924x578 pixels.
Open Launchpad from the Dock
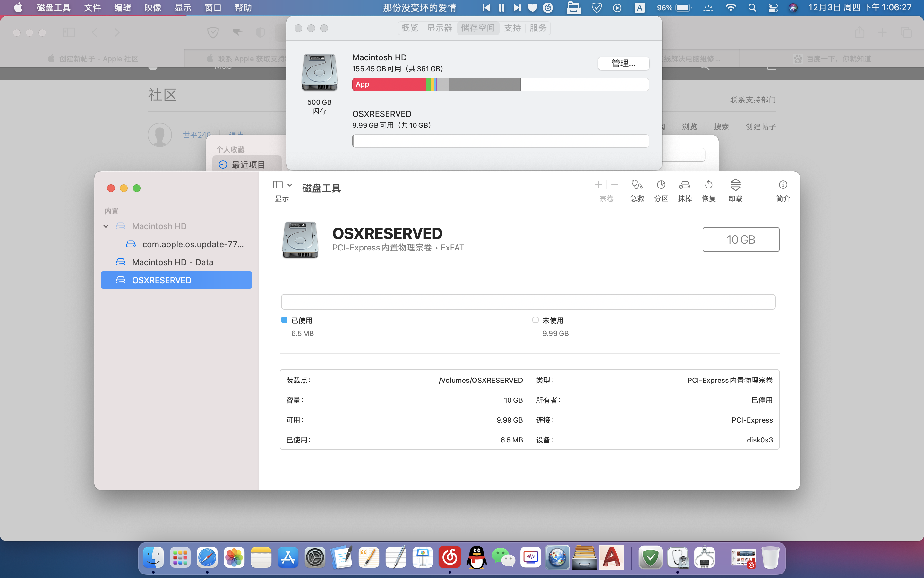point(180,557)
